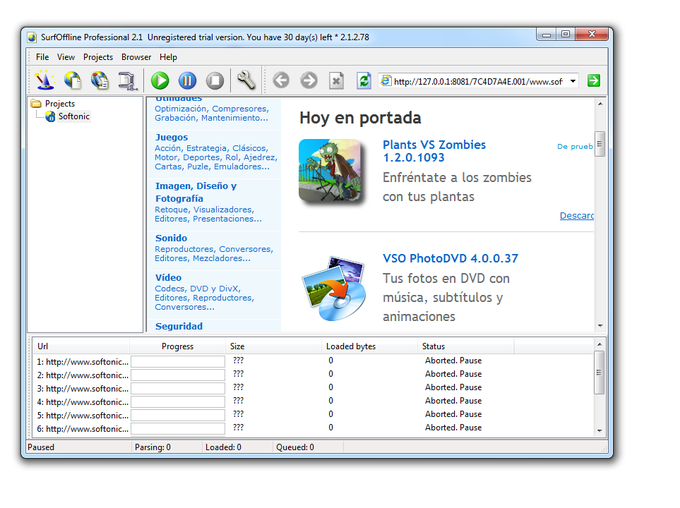The height and width of the screenshot is (508, 680).
Task: Click the Codecs link under Vídeo
Action: pyautogui.click(x=169, y=288)
